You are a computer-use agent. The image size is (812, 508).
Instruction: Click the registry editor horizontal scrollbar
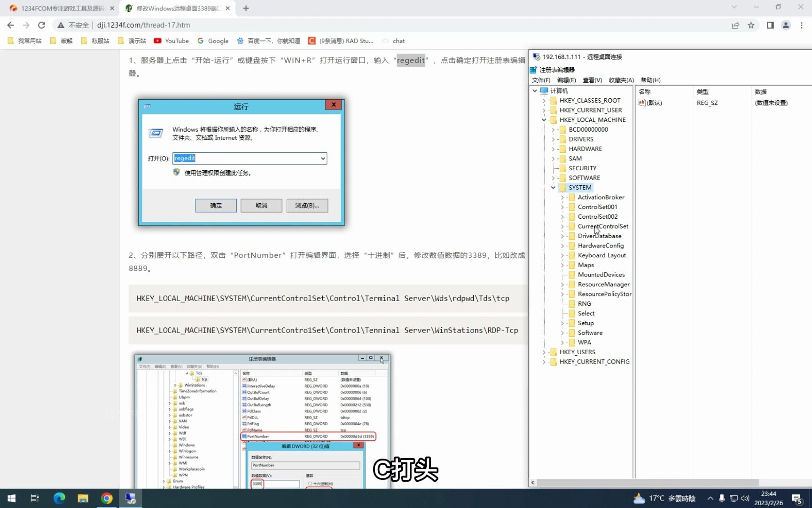(x=648, y=483)
